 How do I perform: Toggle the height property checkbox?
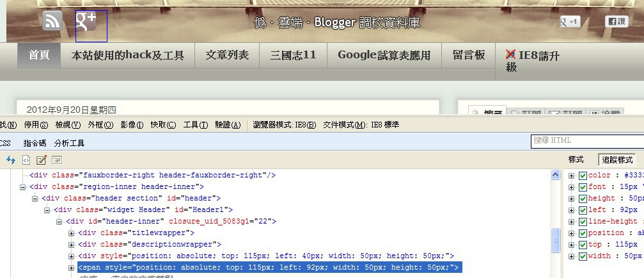click(x=583, y=199)
